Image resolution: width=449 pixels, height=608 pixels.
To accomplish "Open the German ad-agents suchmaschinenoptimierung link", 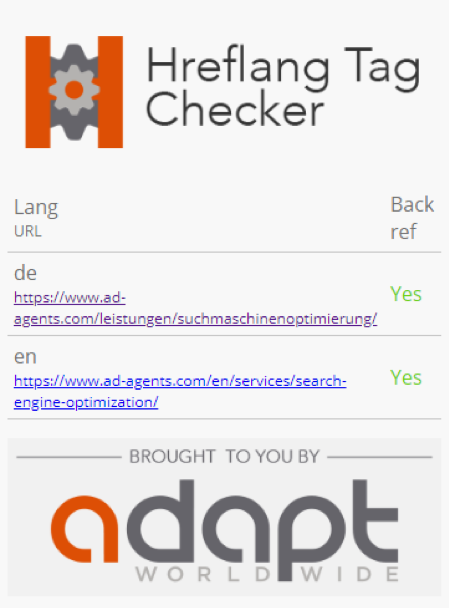I will [195, 308].
